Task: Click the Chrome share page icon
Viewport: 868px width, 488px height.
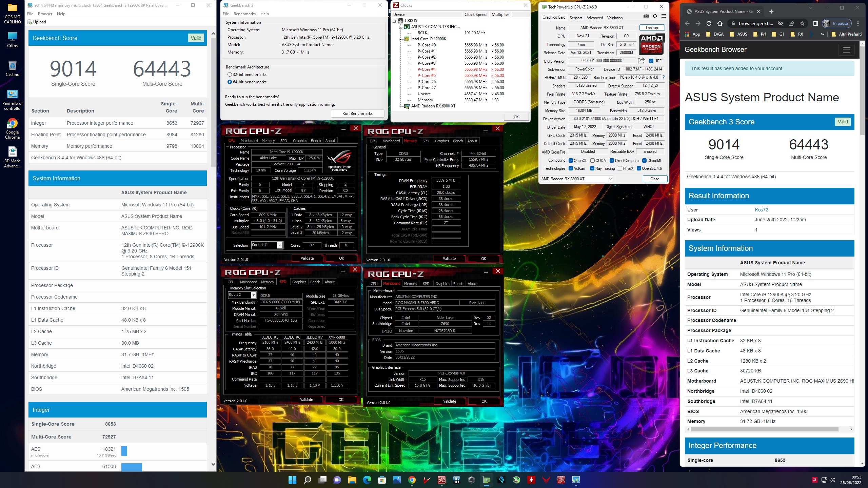Action: click(x=791, y=23)
